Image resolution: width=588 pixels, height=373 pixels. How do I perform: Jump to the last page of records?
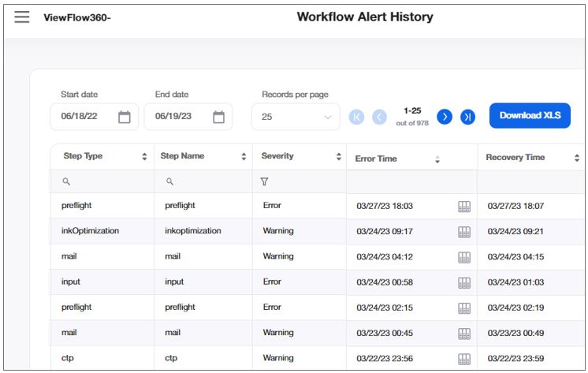click(x=468, y=117)
